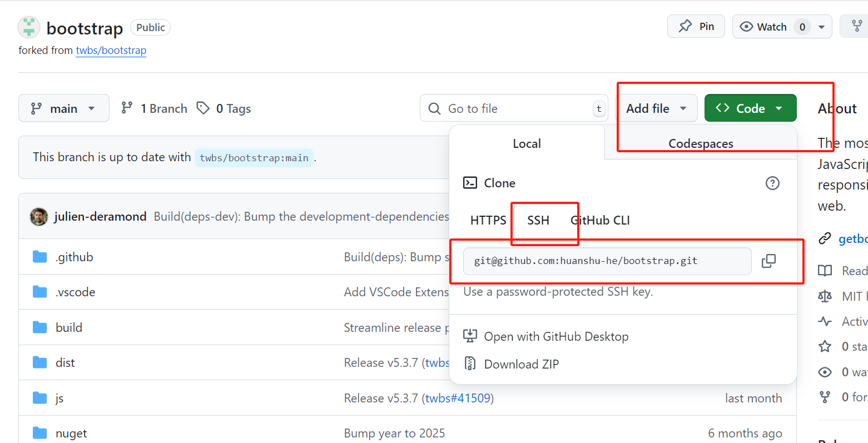The width and height of the screenshot is (868, 443).
Task: Click the tags icon beside 0 Tags
Action: [204, 108]
